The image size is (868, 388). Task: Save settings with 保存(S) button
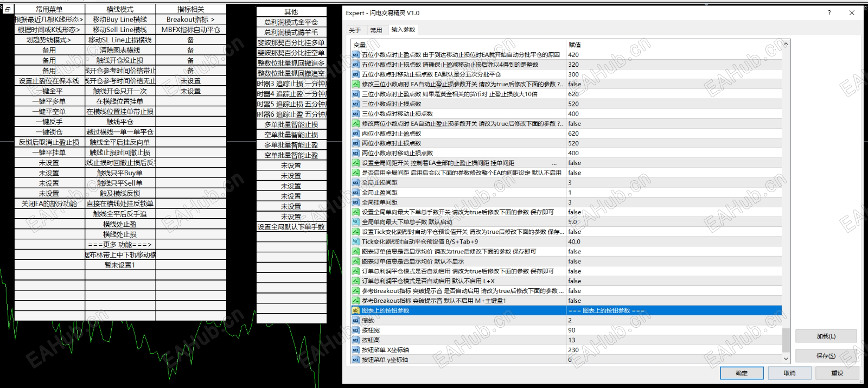[x=826, y=356]
